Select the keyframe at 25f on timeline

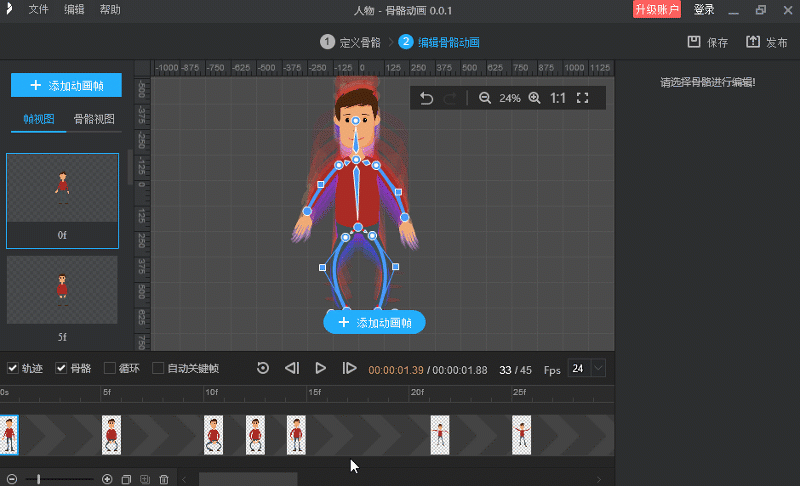click(x=521, y=434)
